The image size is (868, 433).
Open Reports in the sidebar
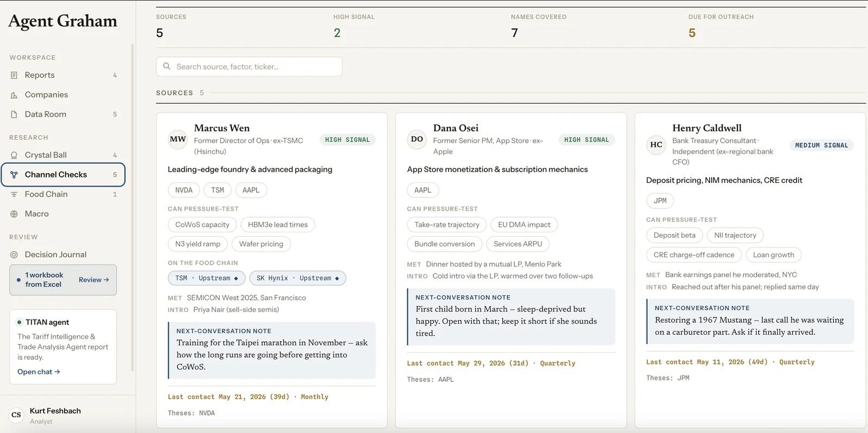63,75
